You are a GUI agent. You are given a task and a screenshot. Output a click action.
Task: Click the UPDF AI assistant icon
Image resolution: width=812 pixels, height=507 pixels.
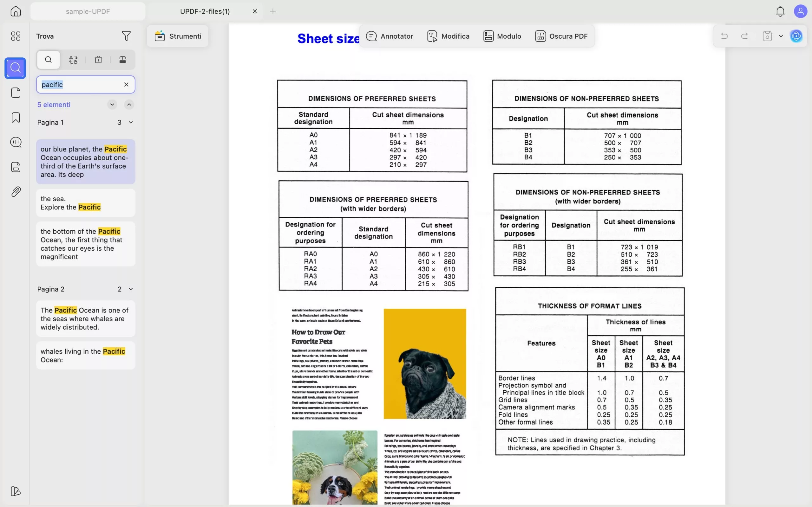pyautogui.click(x=796, y=36)
